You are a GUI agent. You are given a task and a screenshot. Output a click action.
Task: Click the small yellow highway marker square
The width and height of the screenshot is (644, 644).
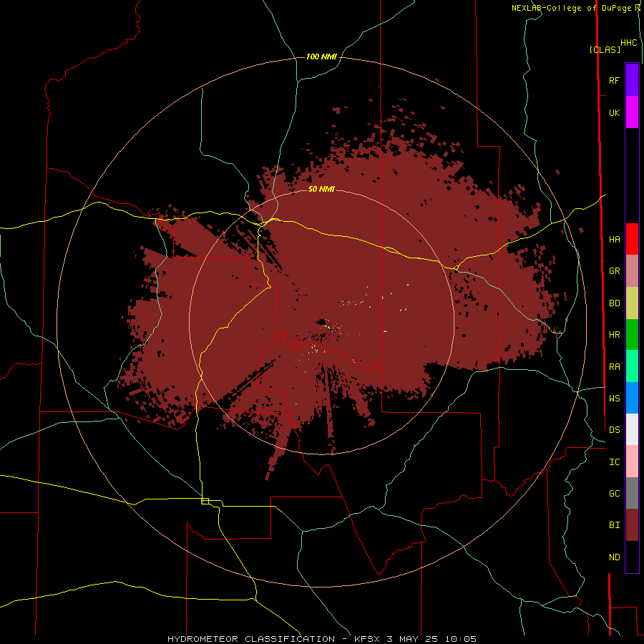tap(205, 501)
